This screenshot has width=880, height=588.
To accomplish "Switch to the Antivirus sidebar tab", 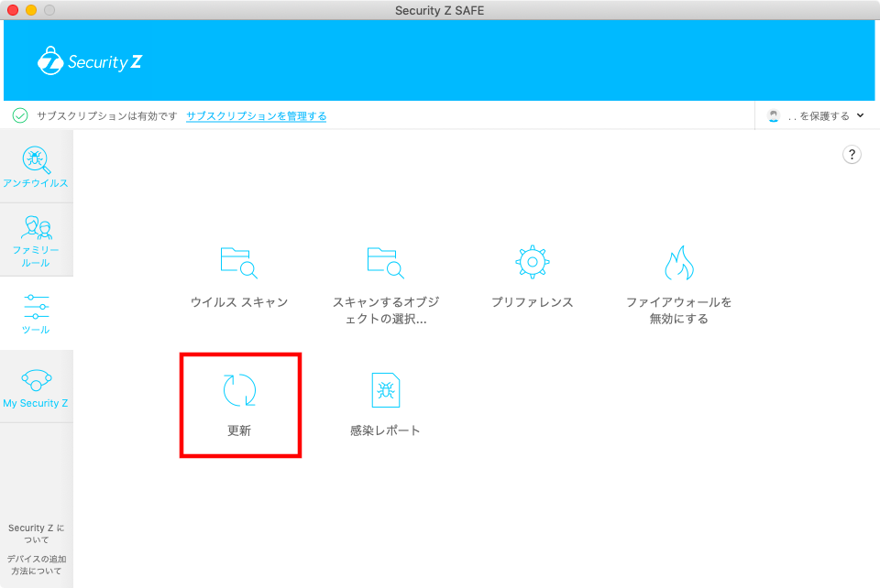I will pyautogui.click(x=36, y=167).
